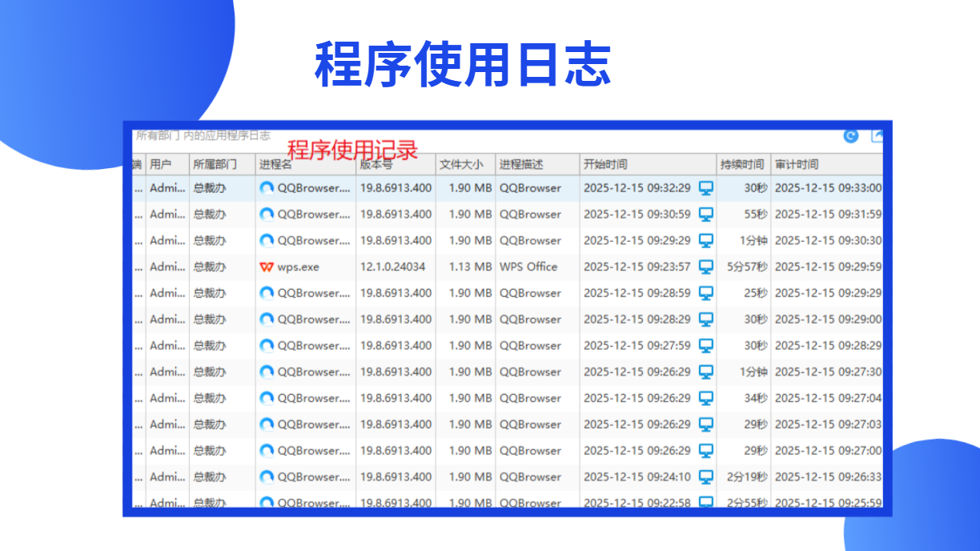Viewport: 980px width, 551px height.
Task: Sort by the 所属部门 column header
Action: 223,164
